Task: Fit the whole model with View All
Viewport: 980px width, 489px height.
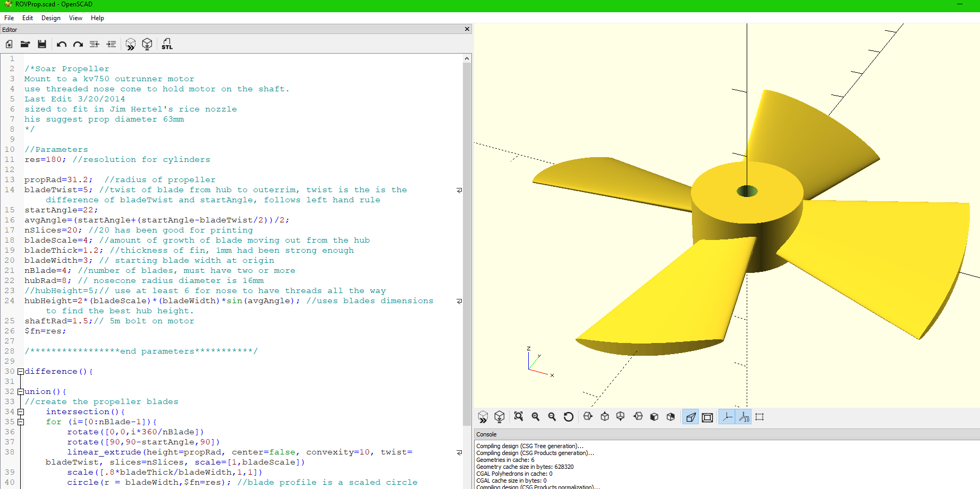Action: pos(519,417)
